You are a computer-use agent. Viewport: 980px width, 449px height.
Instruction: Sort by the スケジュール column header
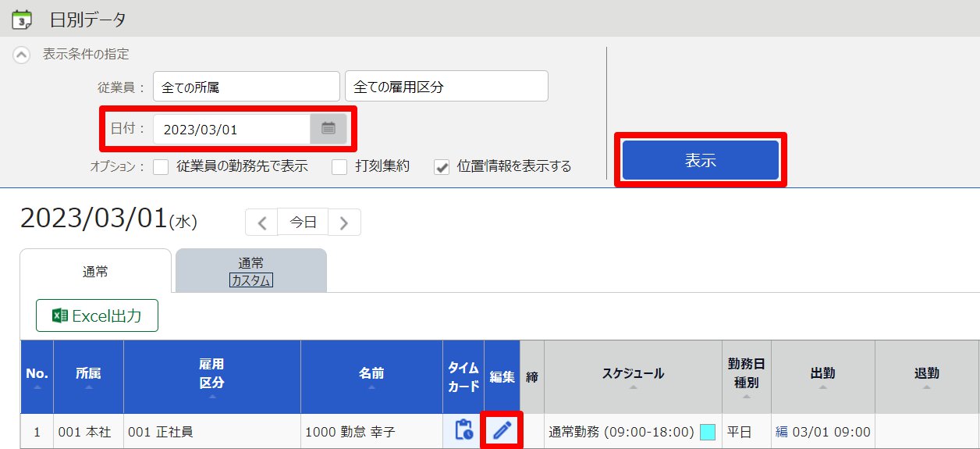[633, 377]
